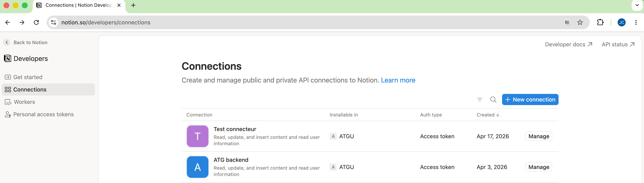Image resolution: width=644 pixels, height=183 pixels.
Task: Open the Test connecteur connection name
Action: (x=235, y=129)
